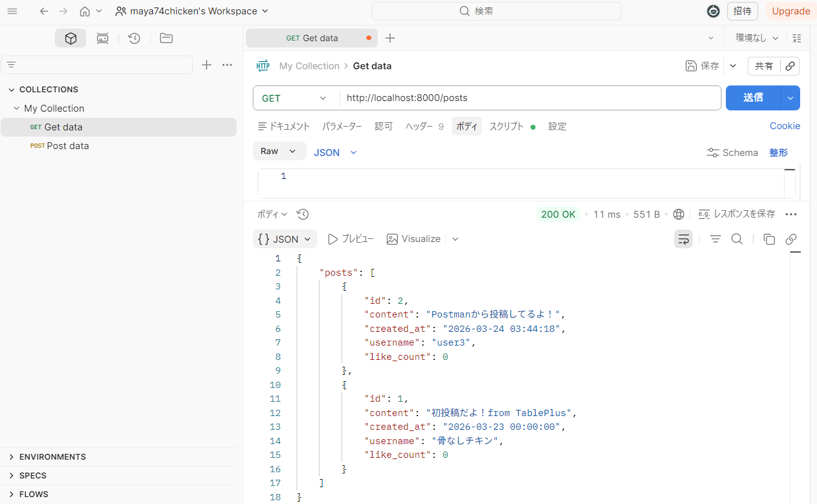Click the Collections cube icon
The image size is (817, 504).
(71, 39)
